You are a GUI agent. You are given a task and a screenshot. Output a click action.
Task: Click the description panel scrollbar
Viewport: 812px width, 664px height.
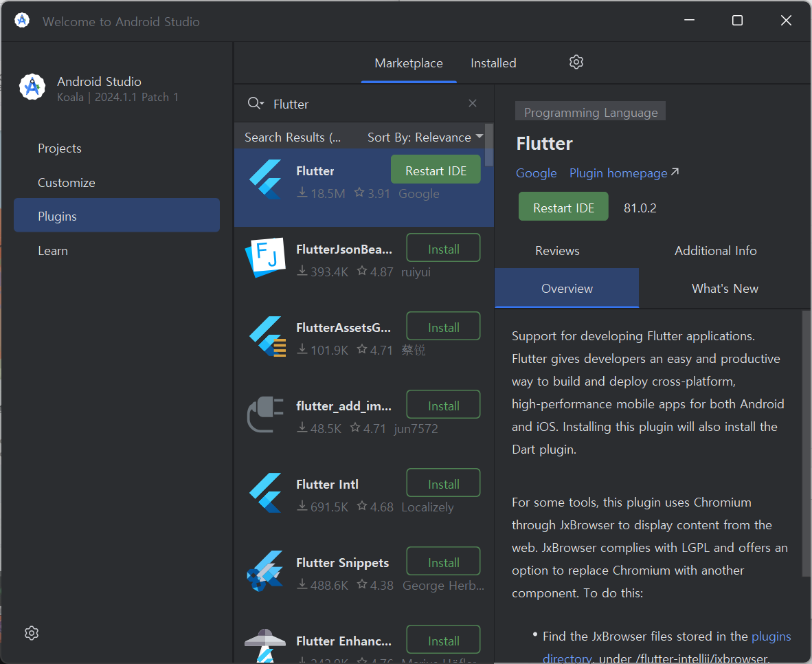pos(807,443)
